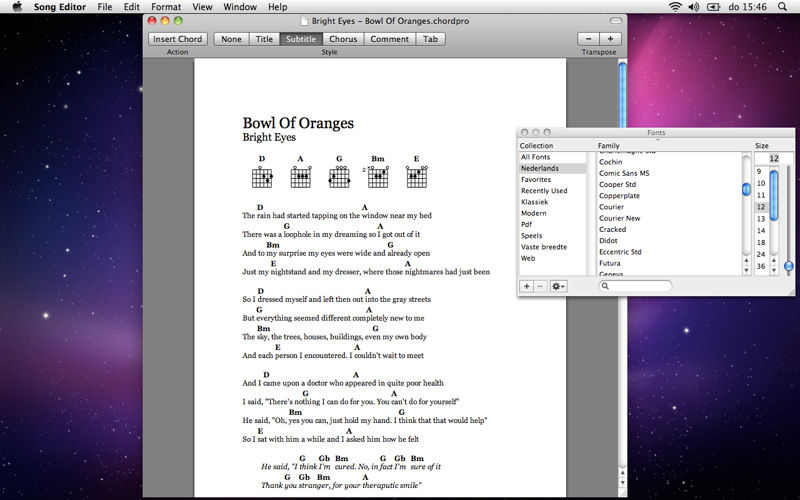Open the File menu

tap(105, 7)
